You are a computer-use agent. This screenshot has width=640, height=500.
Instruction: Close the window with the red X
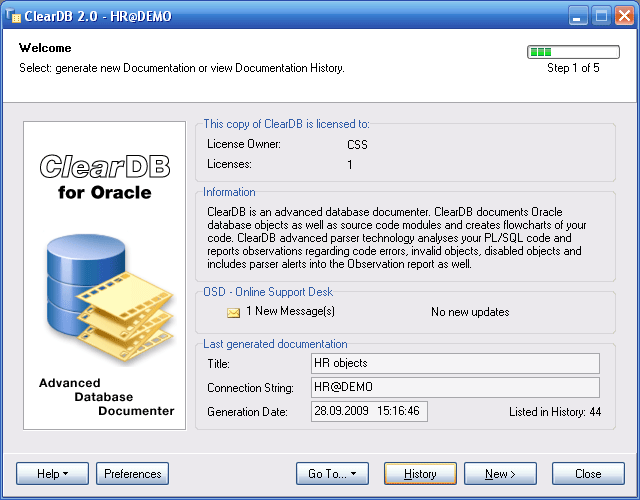[624, 16]
